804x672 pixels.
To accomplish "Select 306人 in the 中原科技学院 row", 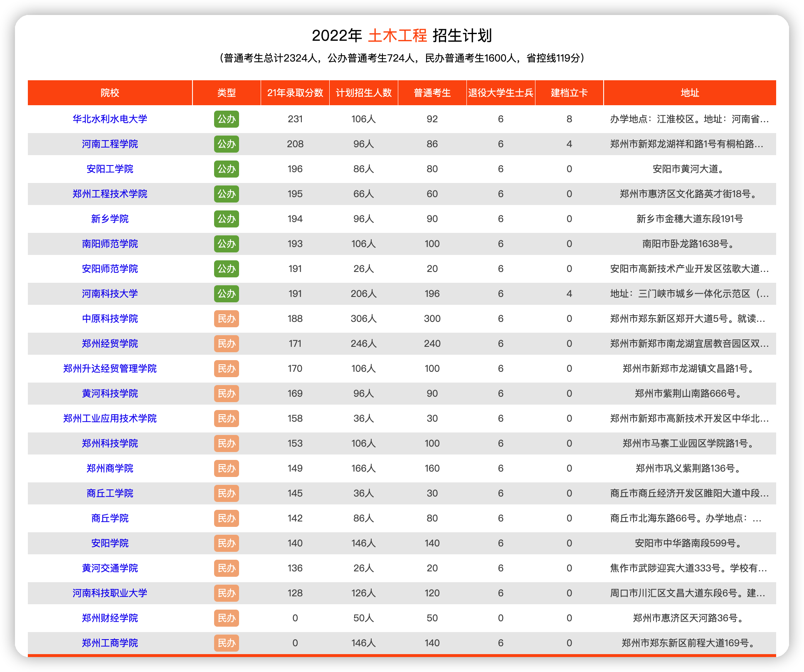I will [364, 319].
